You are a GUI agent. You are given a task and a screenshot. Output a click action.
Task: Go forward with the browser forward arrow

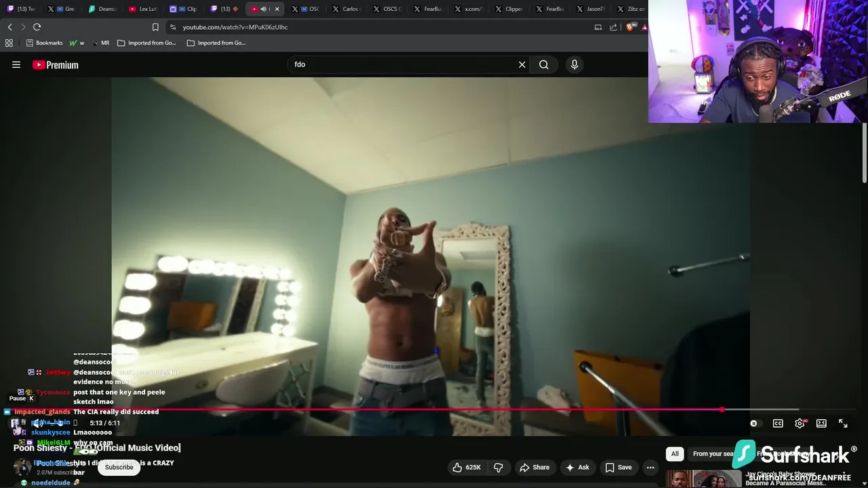click(x=23, y=27)
